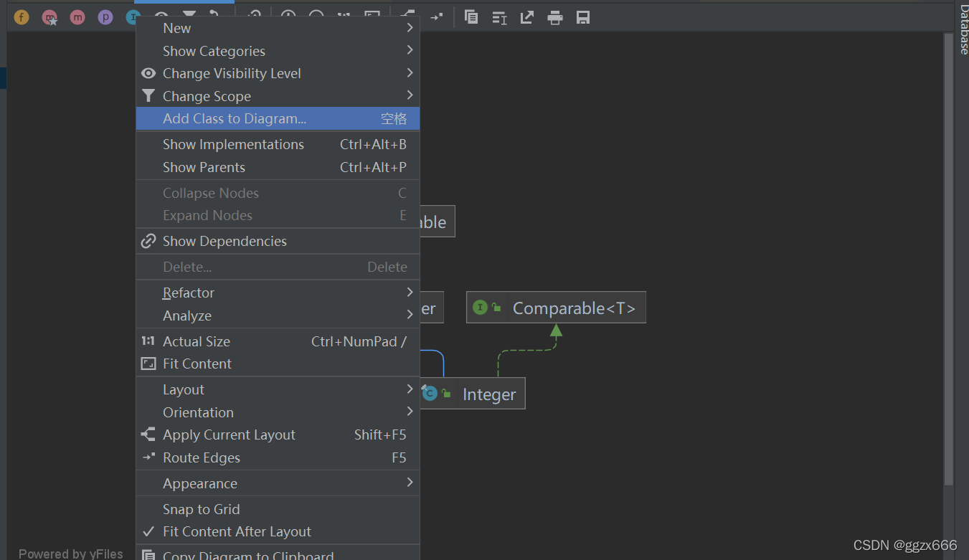Screen dimensions: 969x560
Task: Toggle Properties display in diagram toolbar
Action: pos(105,17)
